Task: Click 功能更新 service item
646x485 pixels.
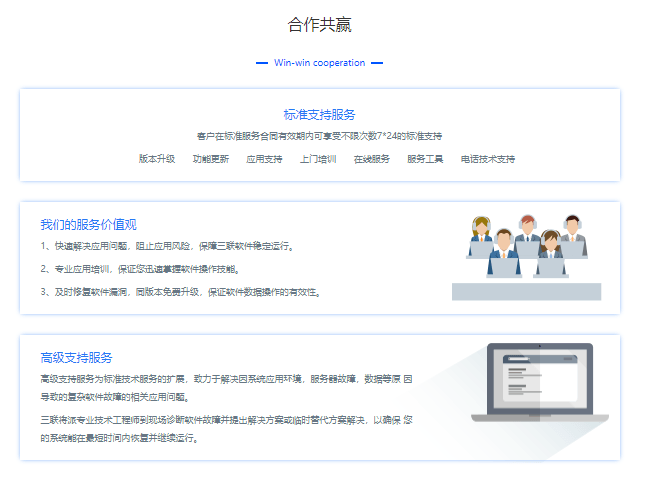Action: 211,159
